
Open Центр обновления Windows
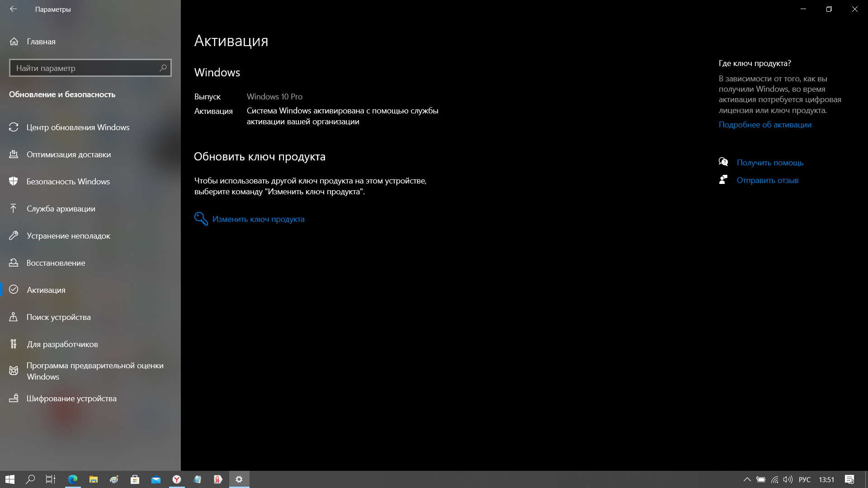(90, 127)
